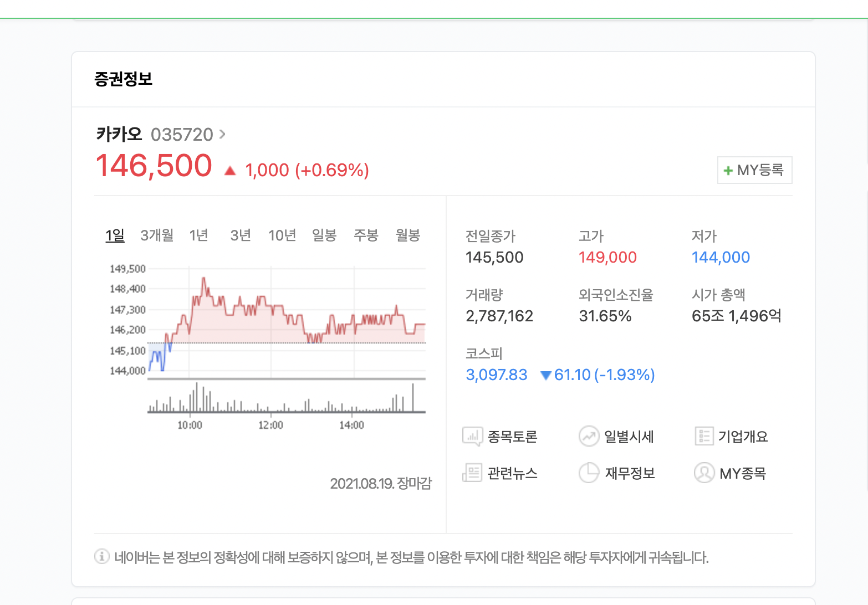
Task: Click the 14:00 time axis label
Action: (351, 425)
